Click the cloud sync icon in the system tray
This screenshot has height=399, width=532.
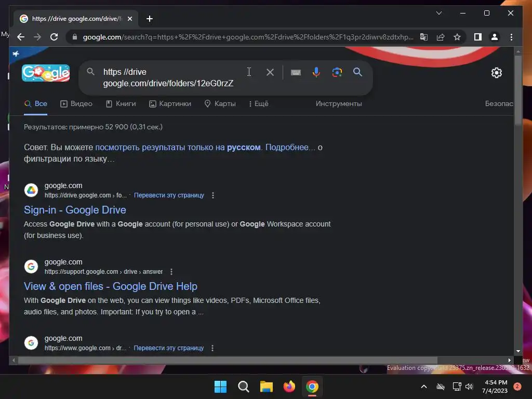[441, 387]
